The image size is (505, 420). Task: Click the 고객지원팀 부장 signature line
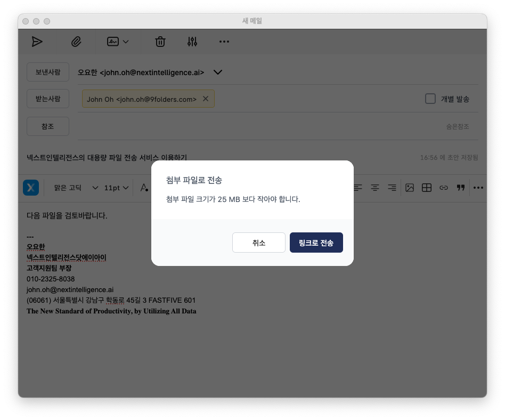(49, 268)
